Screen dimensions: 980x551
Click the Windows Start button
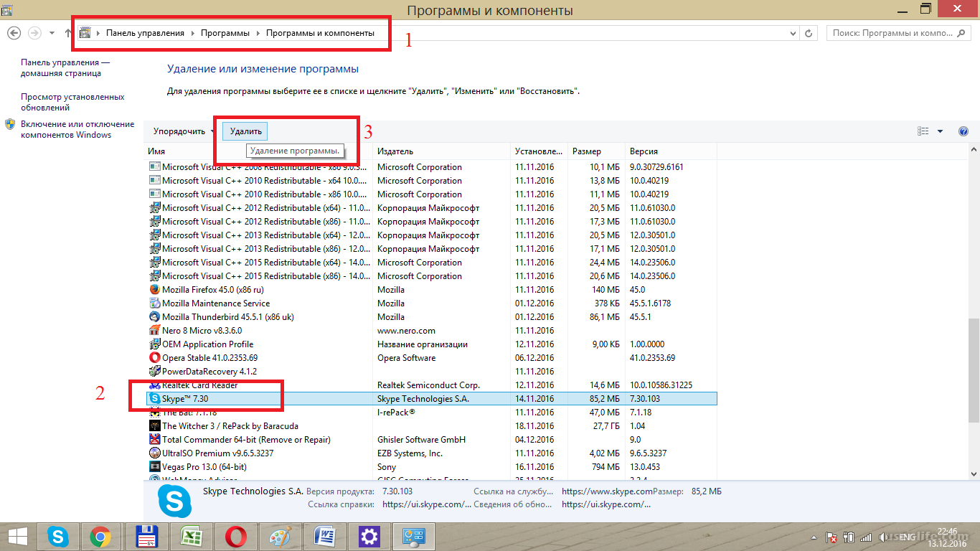pyautogui.click(x=17, y=537)
